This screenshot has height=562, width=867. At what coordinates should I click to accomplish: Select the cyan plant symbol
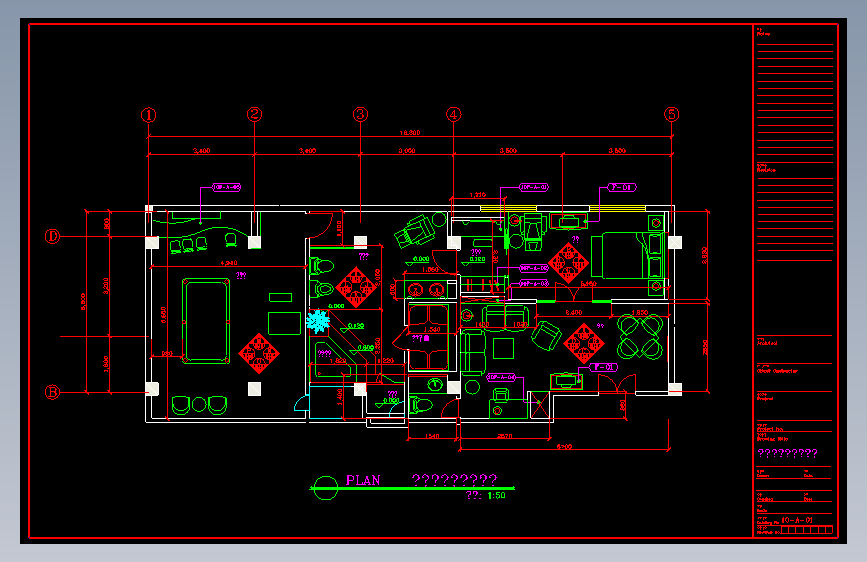click(318, 321)
